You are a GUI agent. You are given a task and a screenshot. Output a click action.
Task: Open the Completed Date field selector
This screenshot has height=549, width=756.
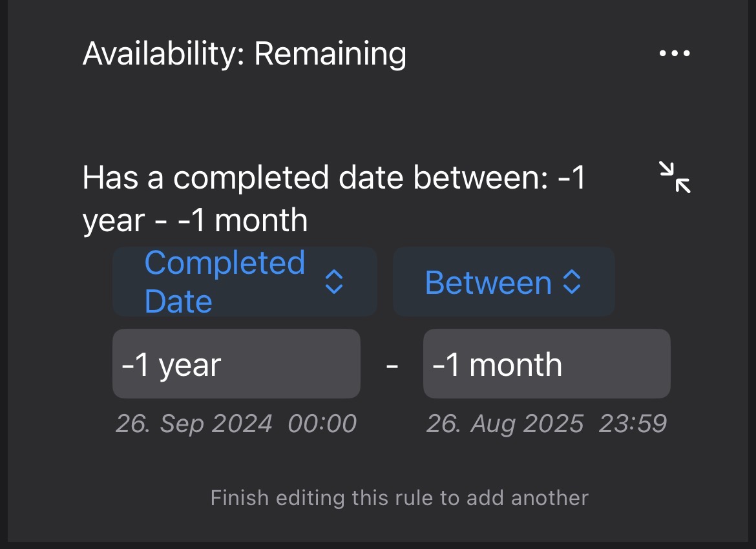245,282
